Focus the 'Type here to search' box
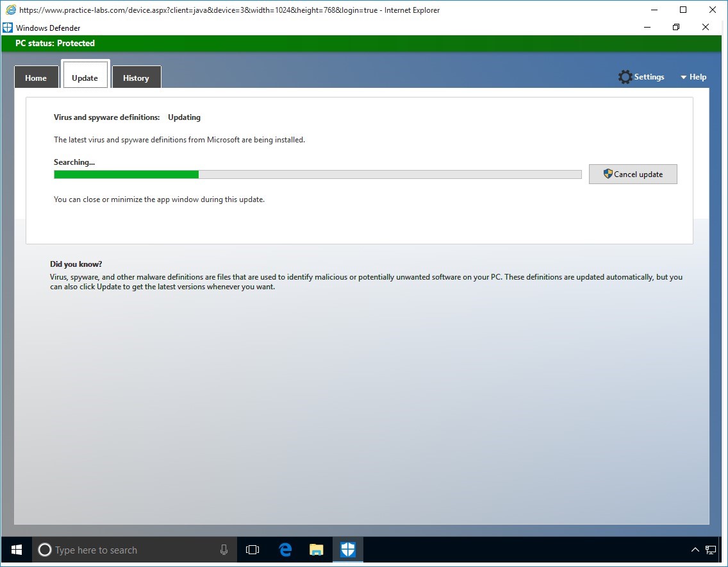This screenshot has height=567, width=728. tap(135, 550)
